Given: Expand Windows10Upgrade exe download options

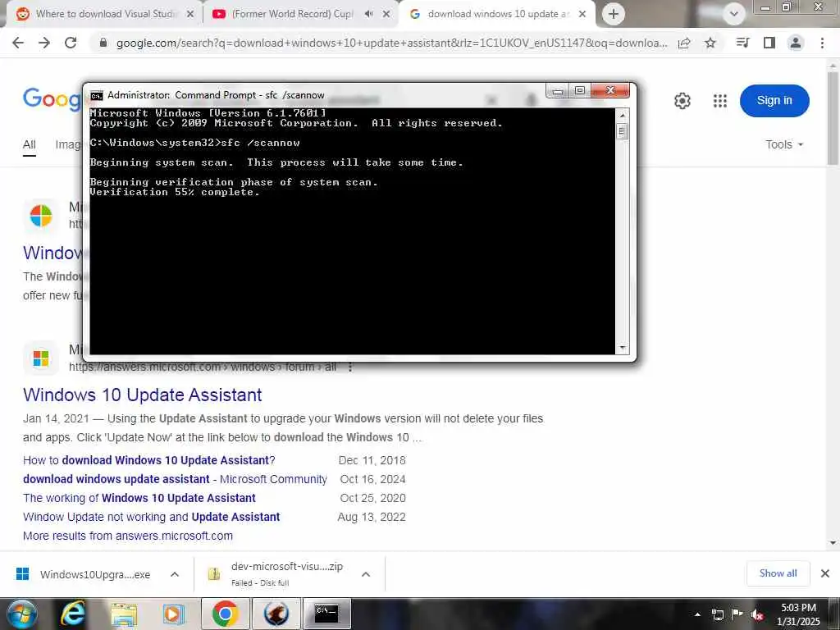Looking at the screenshot, I should 175,574.
